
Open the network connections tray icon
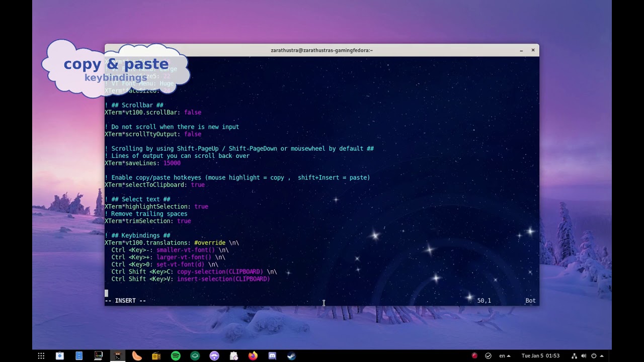tap(575, 355)
